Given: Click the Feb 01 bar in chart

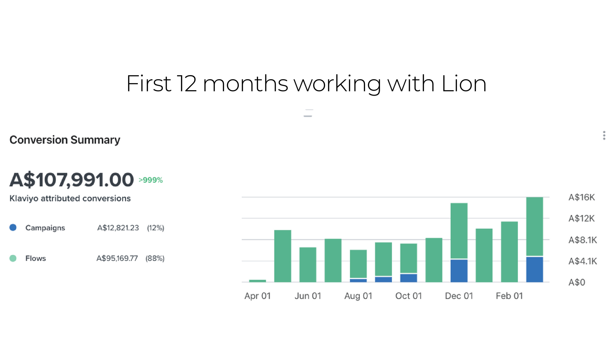Looking at the screenshot, I should [509, 252].
